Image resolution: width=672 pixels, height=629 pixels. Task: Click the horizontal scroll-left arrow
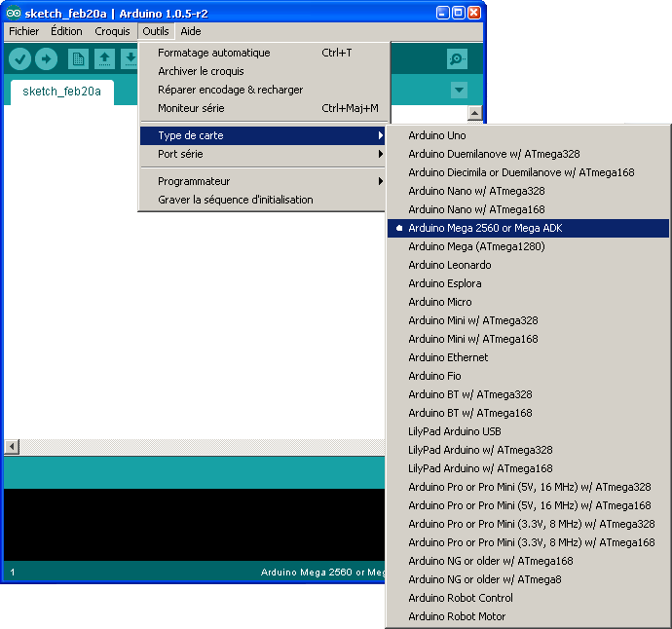coord(12,447)
